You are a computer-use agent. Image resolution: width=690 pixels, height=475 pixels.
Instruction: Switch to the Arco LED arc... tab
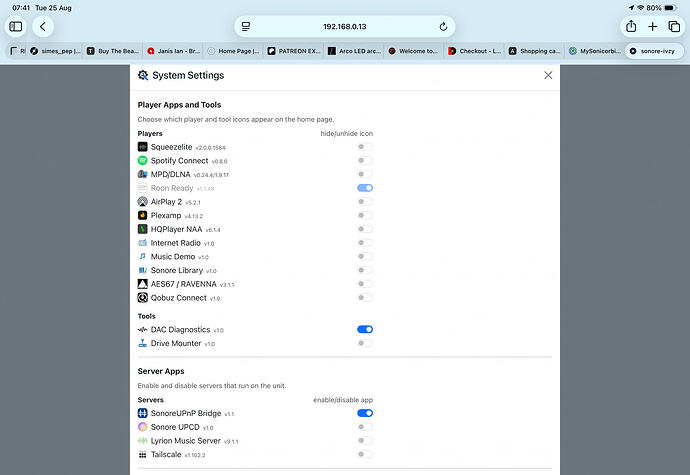click(354, 51)
